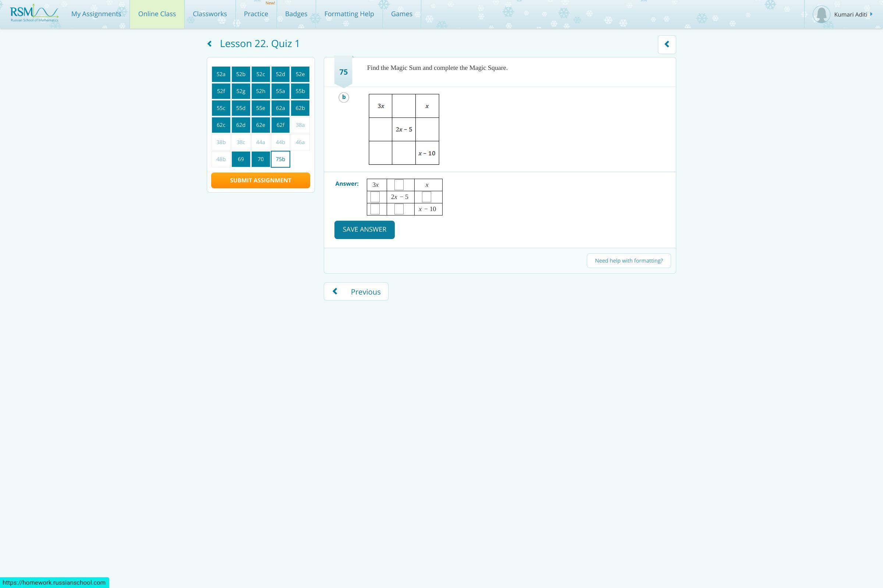Click the middle-left answer input box
The image size is (883, 588).
pyautogui.click(x=375, y=197)
